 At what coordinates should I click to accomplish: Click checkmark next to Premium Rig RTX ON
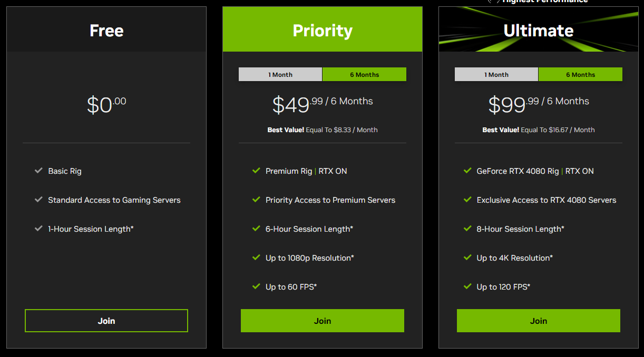pos(256,171)
